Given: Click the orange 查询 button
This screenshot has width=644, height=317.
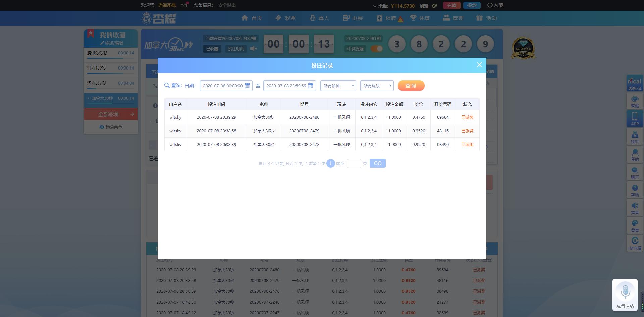Looking at the screenshot, I should click(411, 86).
